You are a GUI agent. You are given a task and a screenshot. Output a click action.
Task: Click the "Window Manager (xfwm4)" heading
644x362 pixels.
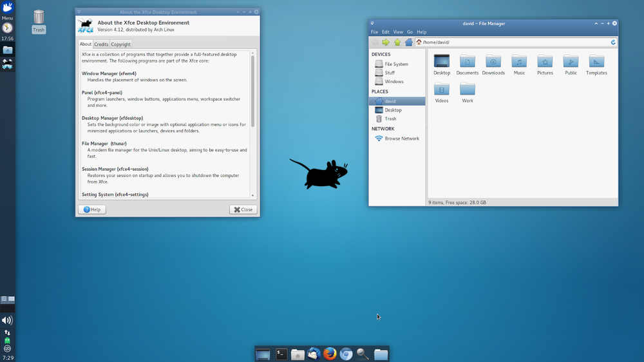coord(109,73)
